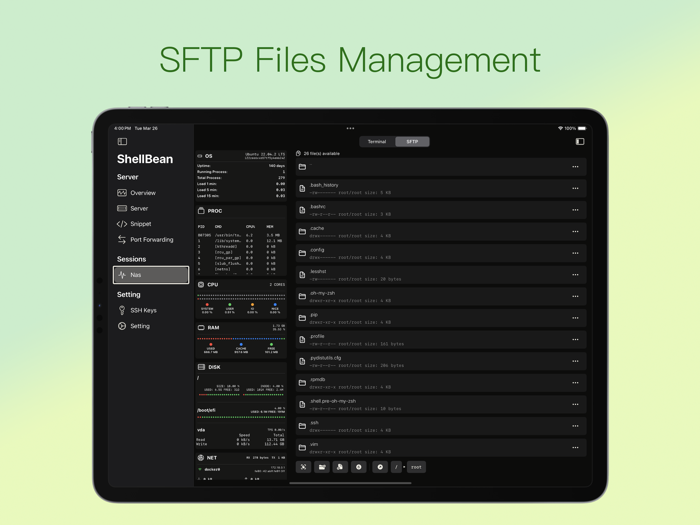Go to the "/" path segment
700x525 pixels.
(396, 467)
